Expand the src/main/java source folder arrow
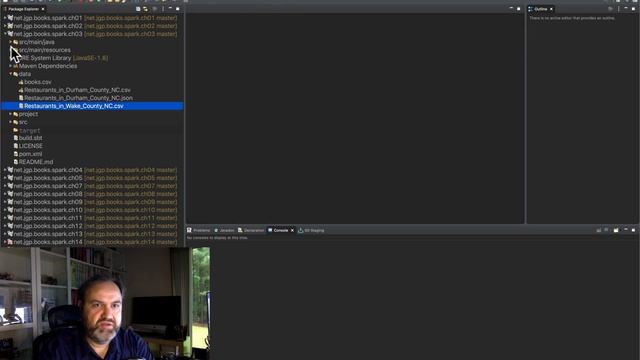 pyautogui.click(x=10, y=42)
